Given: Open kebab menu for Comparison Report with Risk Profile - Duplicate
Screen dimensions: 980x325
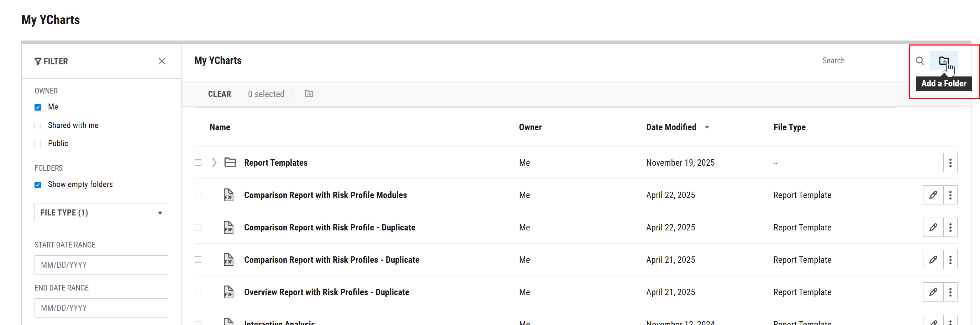Looking at the screenshot, I should point(950,227).
